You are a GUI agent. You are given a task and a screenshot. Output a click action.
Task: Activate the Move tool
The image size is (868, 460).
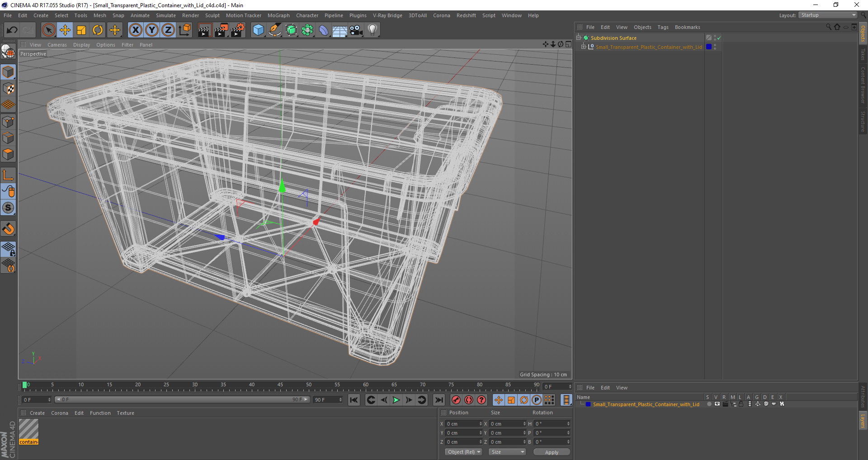pos(65,30)
